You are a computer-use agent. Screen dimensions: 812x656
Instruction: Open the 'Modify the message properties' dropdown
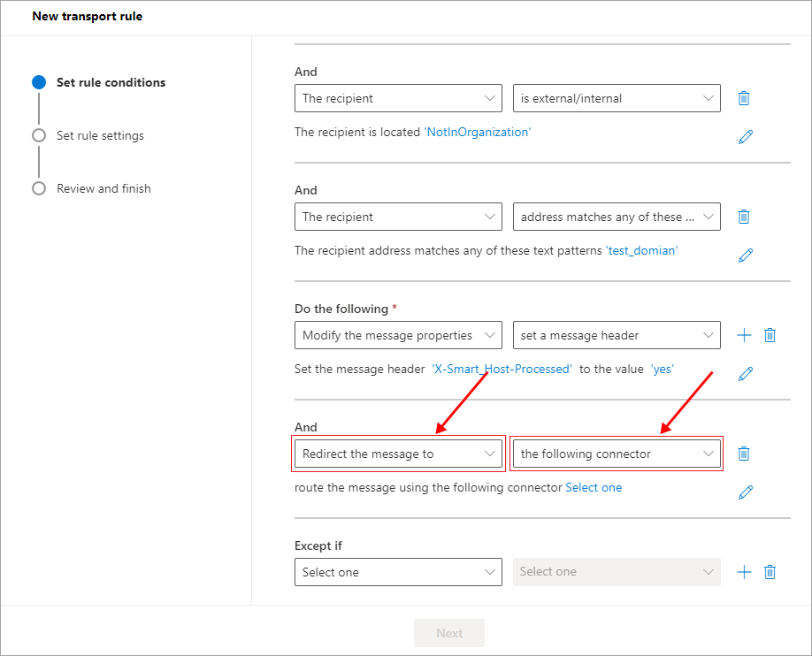[398, 335]
